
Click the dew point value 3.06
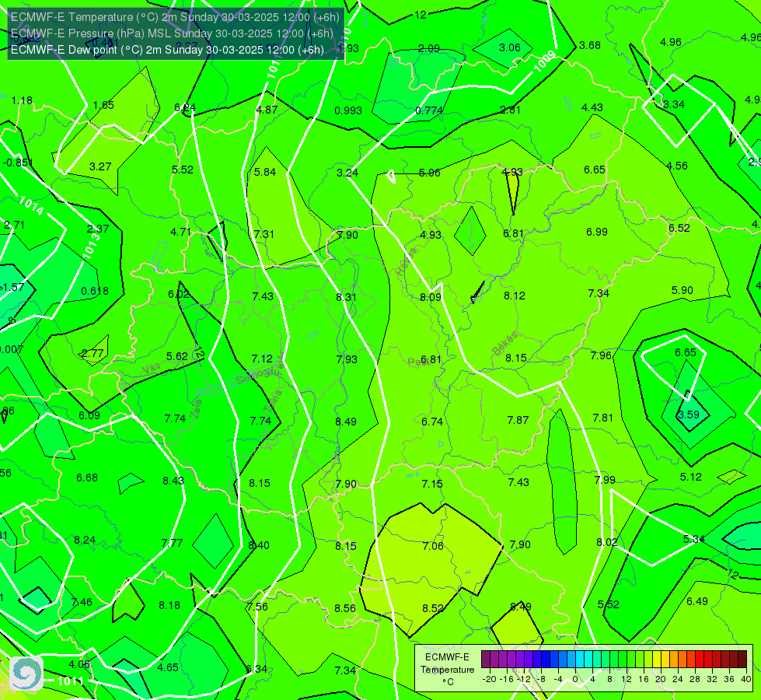[510, 47]
